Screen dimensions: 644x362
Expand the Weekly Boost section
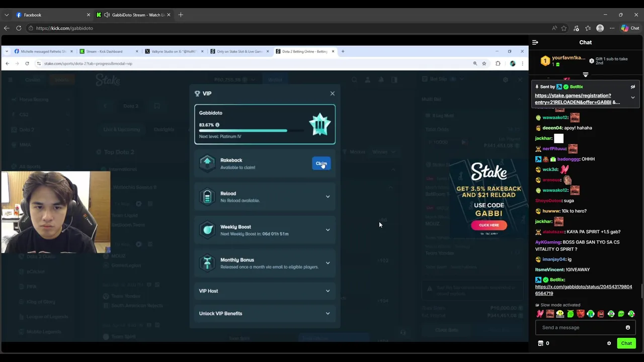[328, 230]
